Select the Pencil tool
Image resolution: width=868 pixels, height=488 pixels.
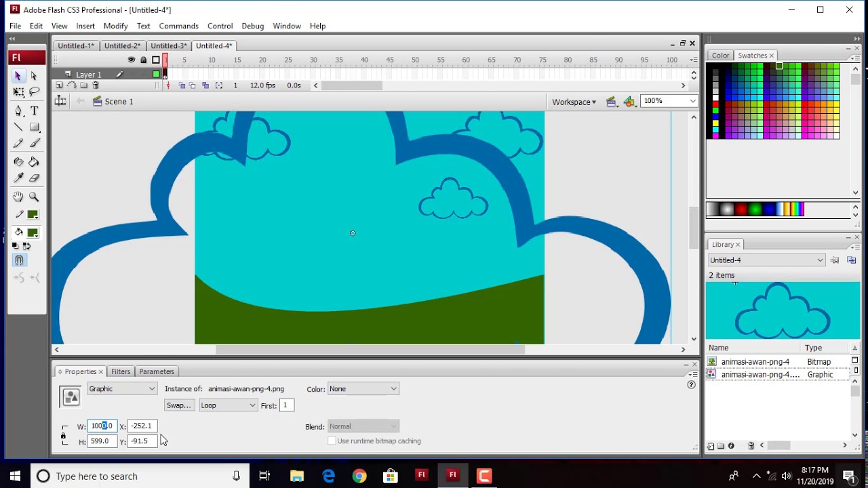point(18,143)
